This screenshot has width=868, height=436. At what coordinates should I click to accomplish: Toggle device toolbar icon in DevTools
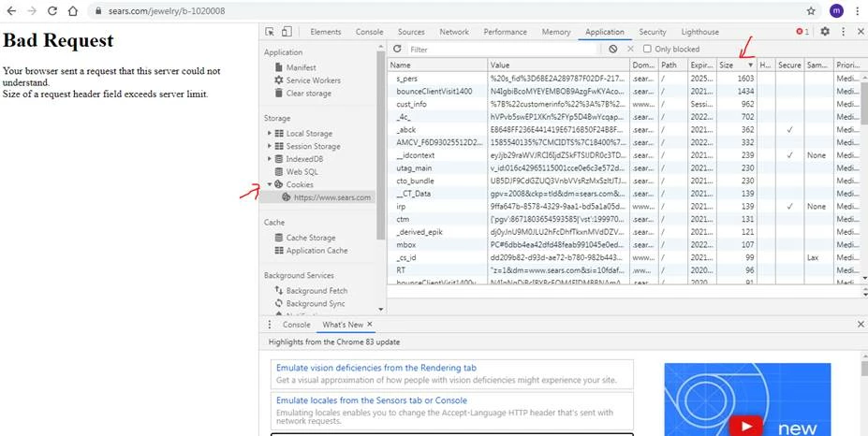coord(287,32)
